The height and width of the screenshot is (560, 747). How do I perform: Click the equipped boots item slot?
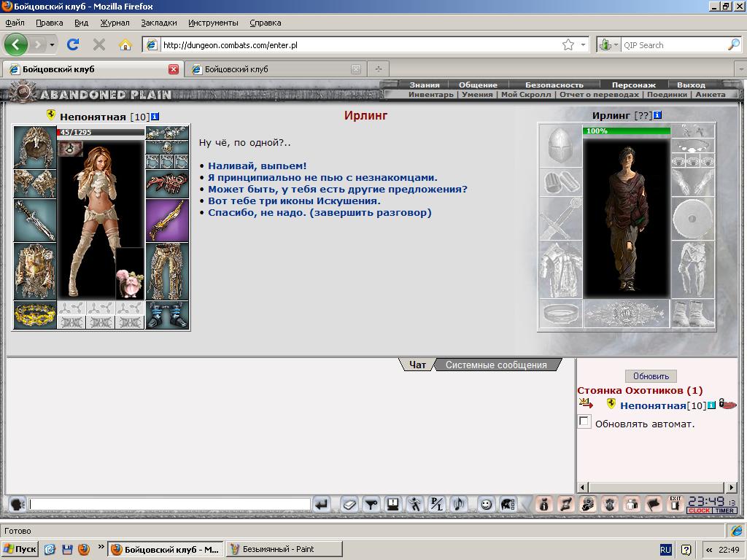(167, 315)
